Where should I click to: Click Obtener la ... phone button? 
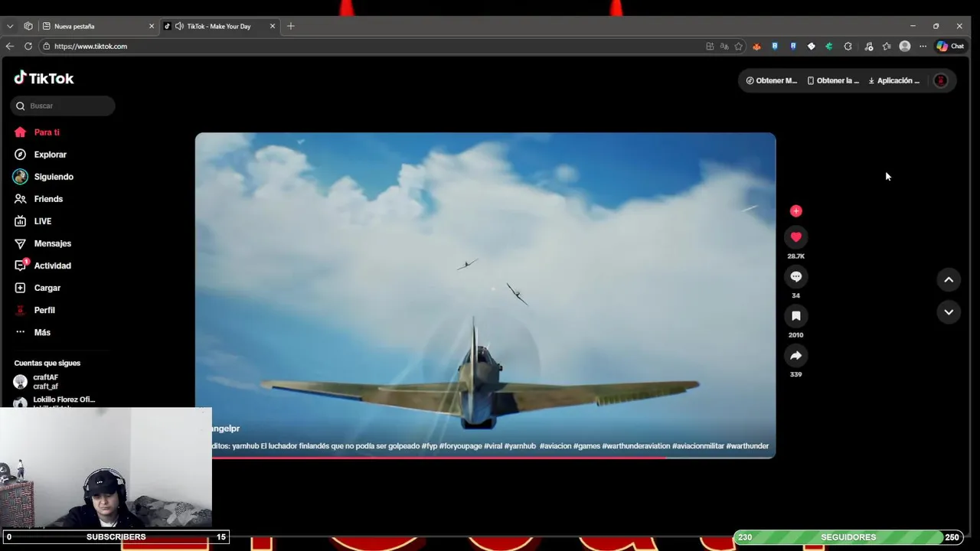833,80
